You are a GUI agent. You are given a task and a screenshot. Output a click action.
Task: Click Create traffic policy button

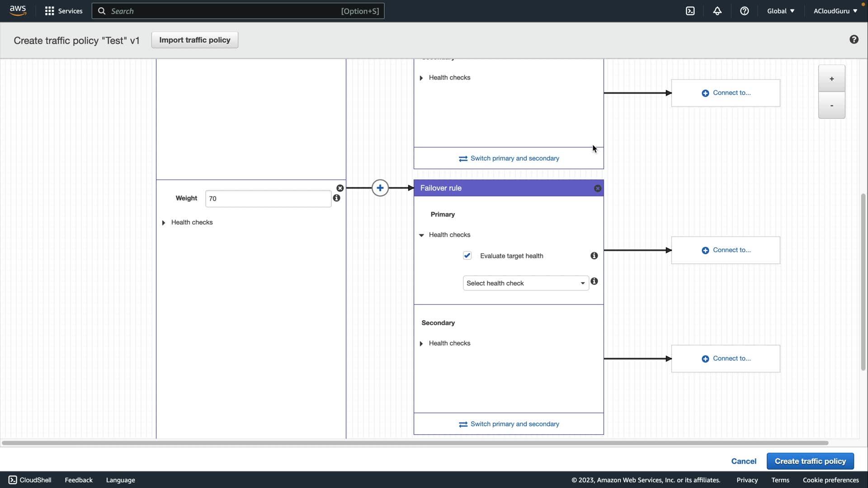[x=810, y=461]
